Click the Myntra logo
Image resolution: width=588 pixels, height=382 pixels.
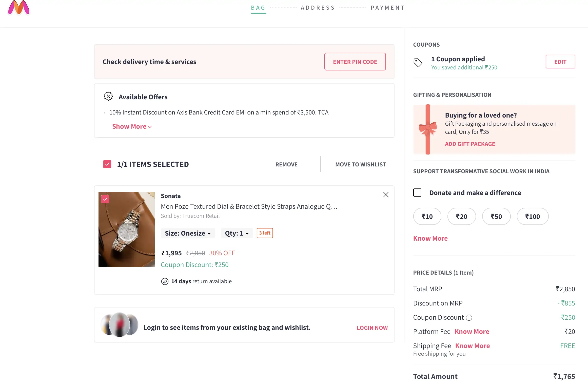point(18,8)
